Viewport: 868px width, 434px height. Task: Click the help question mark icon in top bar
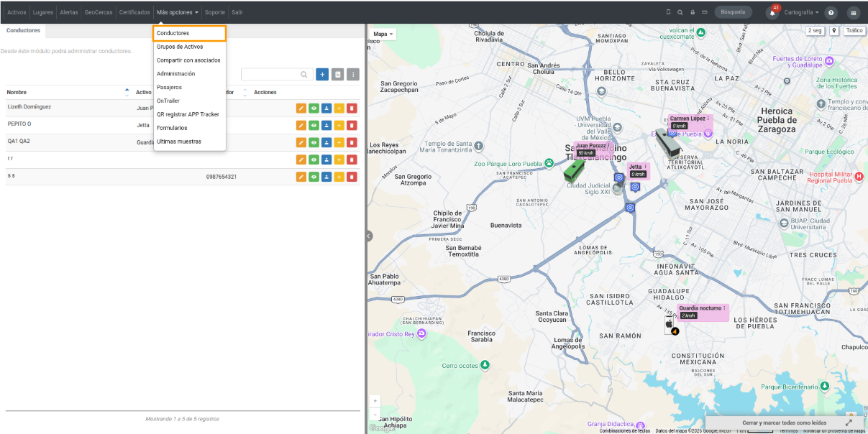point(831,12)
